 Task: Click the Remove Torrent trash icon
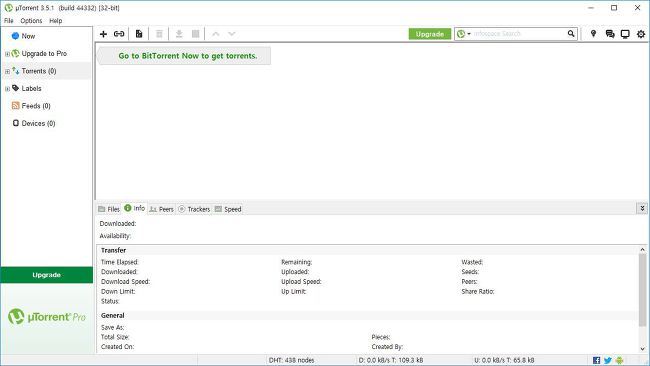[159, 34]
